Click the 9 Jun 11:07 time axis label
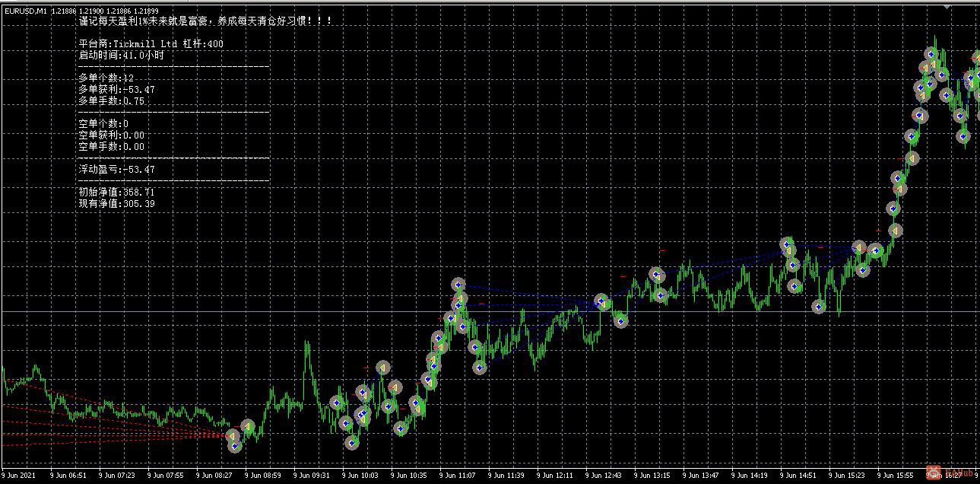980x484 pixels. tap(458, 476)
